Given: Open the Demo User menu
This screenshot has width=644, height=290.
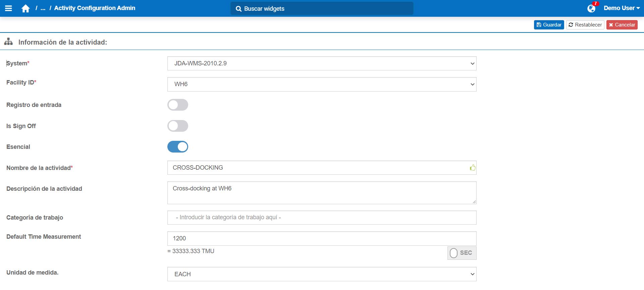Looking at the screenshot, I should point(622,8).
